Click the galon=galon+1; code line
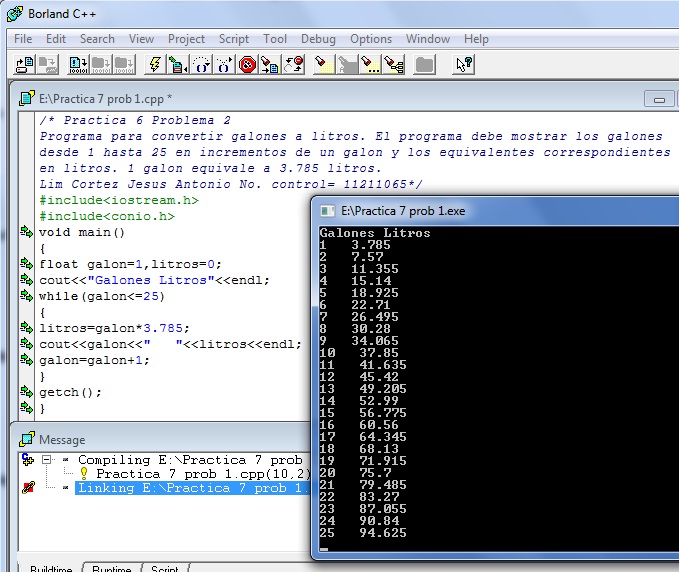This screenshot has height=572, width=679. [x=94, y=360]
